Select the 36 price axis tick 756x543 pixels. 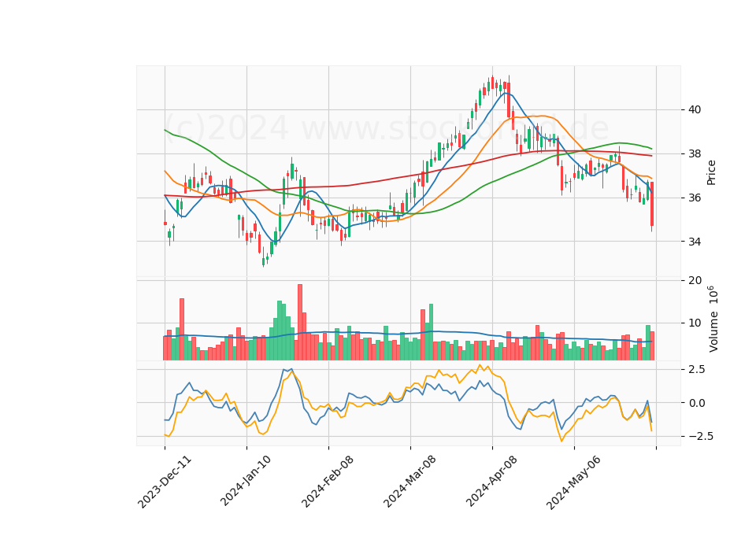point(695,198)
